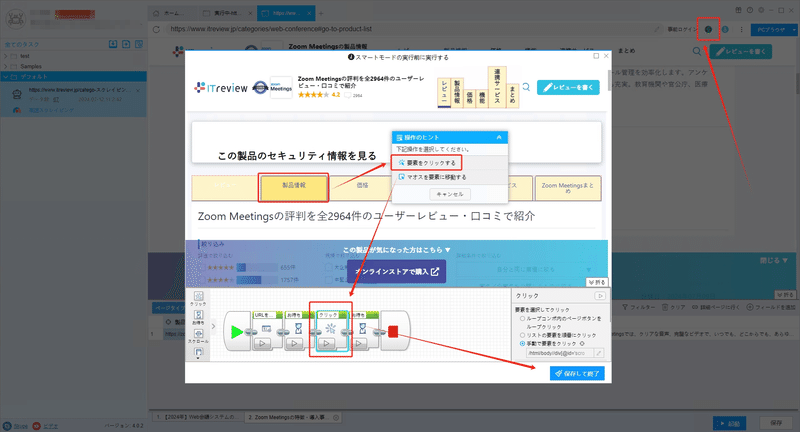
Task: Expand the Samples folder
Action: 6,66
